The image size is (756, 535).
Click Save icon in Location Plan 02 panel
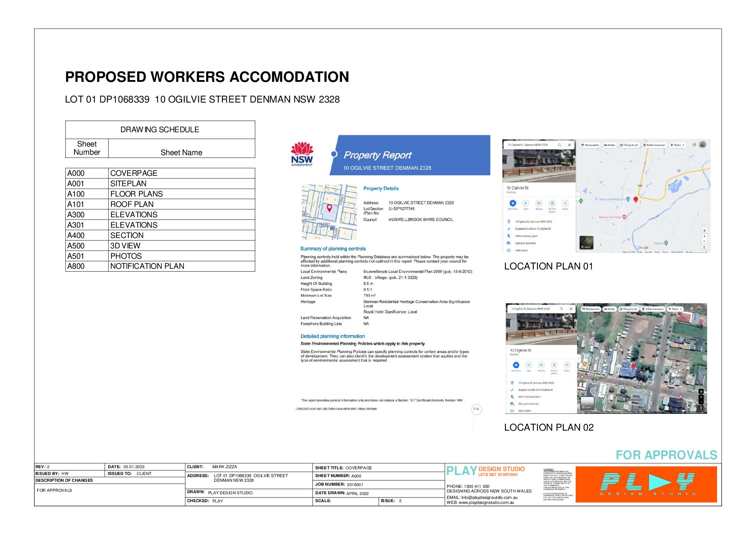pos(529,365)
